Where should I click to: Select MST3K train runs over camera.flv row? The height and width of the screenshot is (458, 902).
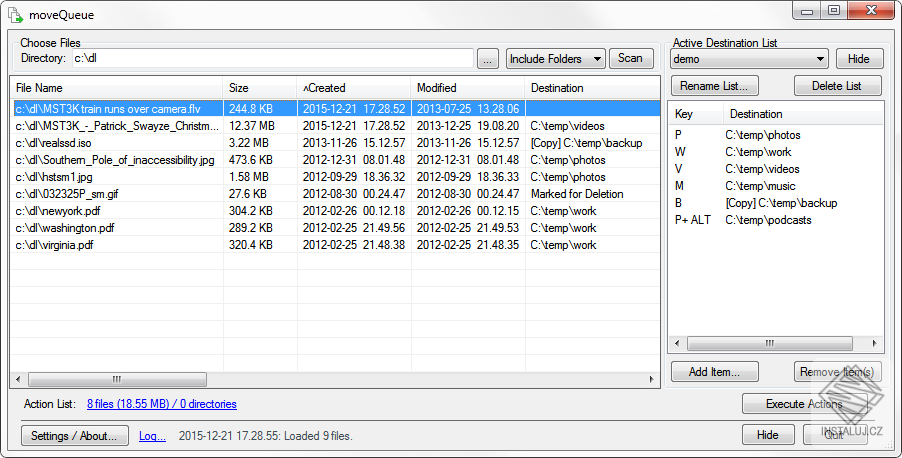point(335,108)
